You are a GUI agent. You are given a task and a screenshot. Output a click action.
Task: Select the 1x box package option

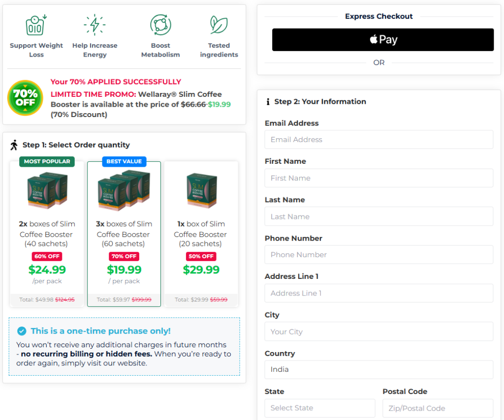pos(201,234)
